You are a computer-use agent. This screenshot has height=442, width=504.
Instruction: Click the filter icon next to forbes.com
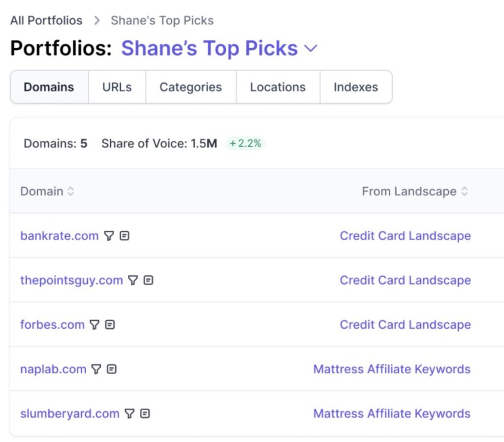pos(94,325)
